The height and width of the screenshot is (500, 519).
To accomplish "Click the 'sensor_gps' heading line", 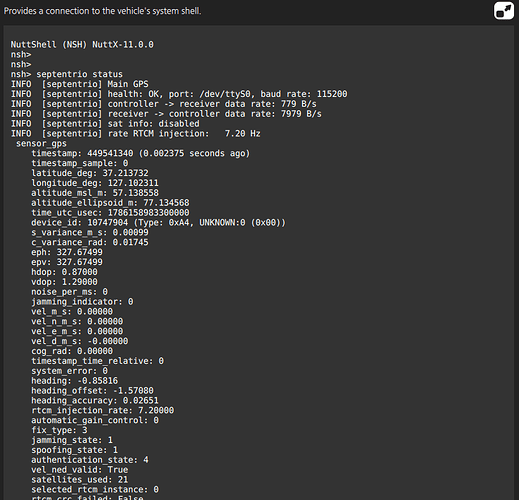I will 41,144.
